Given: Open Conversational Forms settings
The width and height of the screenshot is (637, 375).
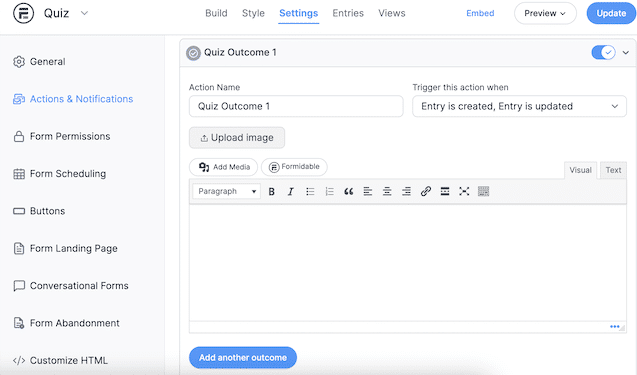Looking at the screenshot, I should pyautogui.click(x=79, y=286).
